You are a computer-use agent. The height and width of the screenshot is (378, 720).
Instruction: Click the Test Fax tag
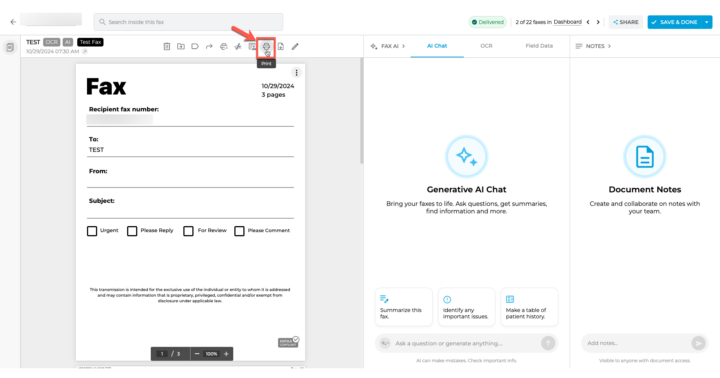[90, 42]
